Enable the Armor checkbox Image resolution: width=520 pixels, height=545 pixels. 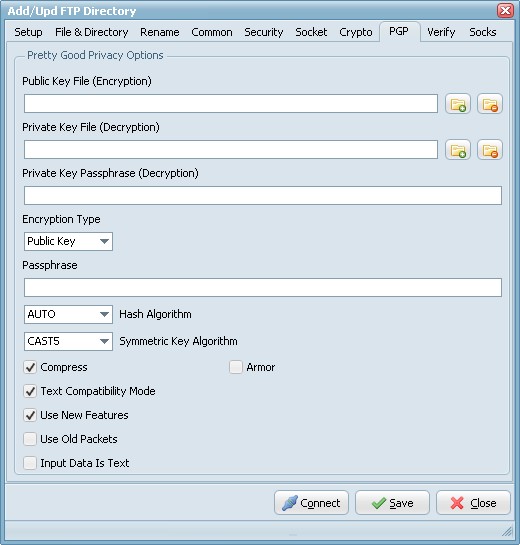point(236,367)
